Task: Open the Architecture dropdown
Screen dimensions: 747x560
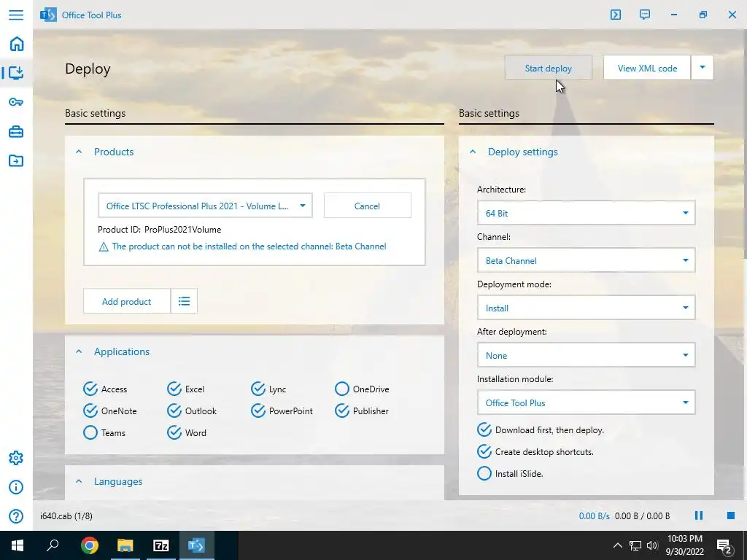Action: coord(586,213)
